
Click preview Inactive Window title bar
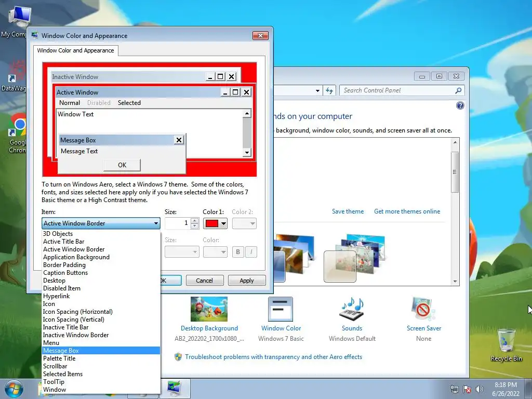click(128, 77)
